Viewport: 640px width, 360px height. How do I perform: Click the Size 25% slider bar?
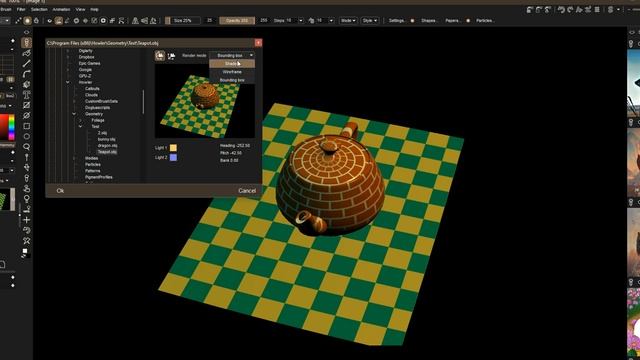(182, 20)
